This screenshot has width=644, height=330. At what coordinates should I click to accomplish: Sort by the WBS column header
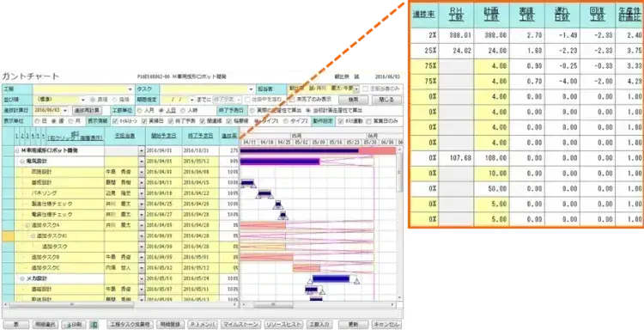[x=75, y=136]
